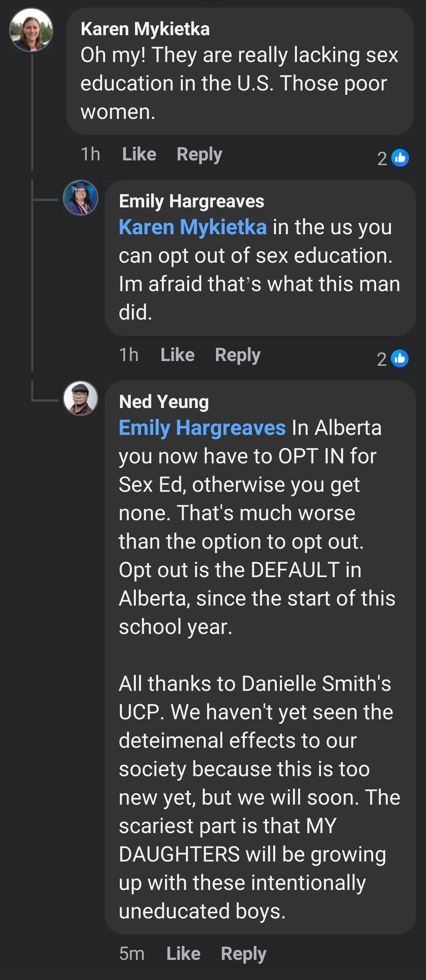Reply to Karen Mykietka's comment

pyautogui.click(x=199, y=154)
